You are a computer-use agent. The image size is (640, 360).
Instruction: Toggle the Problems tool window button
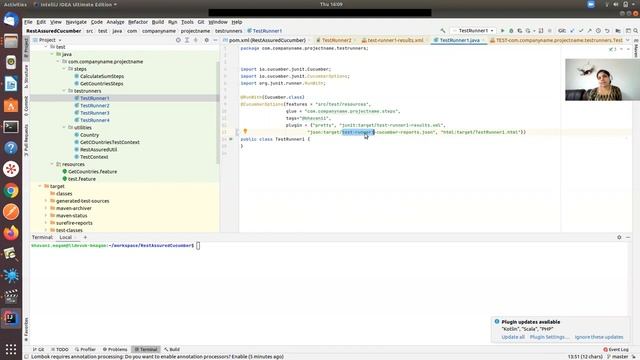[115, 349]
